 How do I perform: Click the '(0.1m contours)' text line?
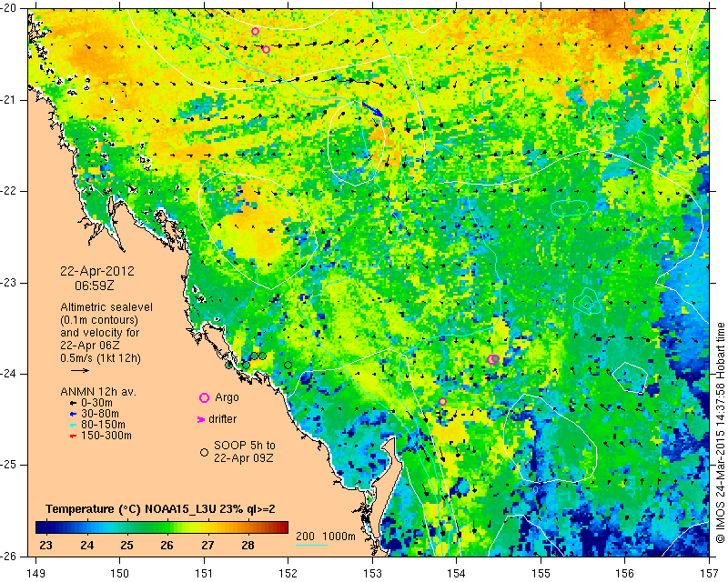[x=99, y=320]
